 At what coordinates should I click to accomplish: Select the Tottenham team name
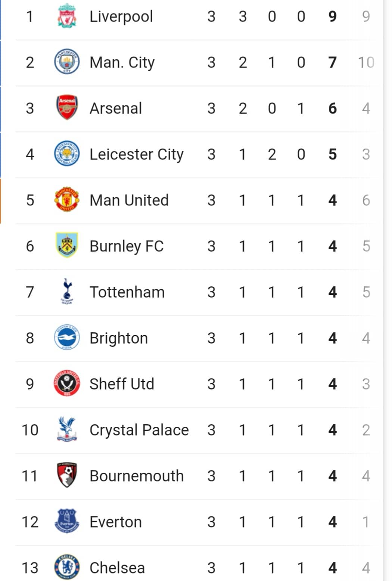pyautogui.click(x=127, y=292)
